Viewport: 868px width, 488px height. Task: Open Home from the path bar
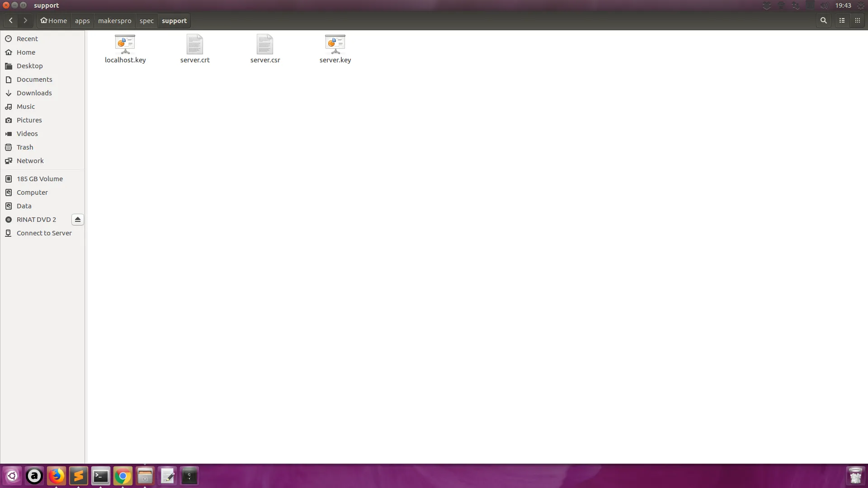tap(54, 21)
